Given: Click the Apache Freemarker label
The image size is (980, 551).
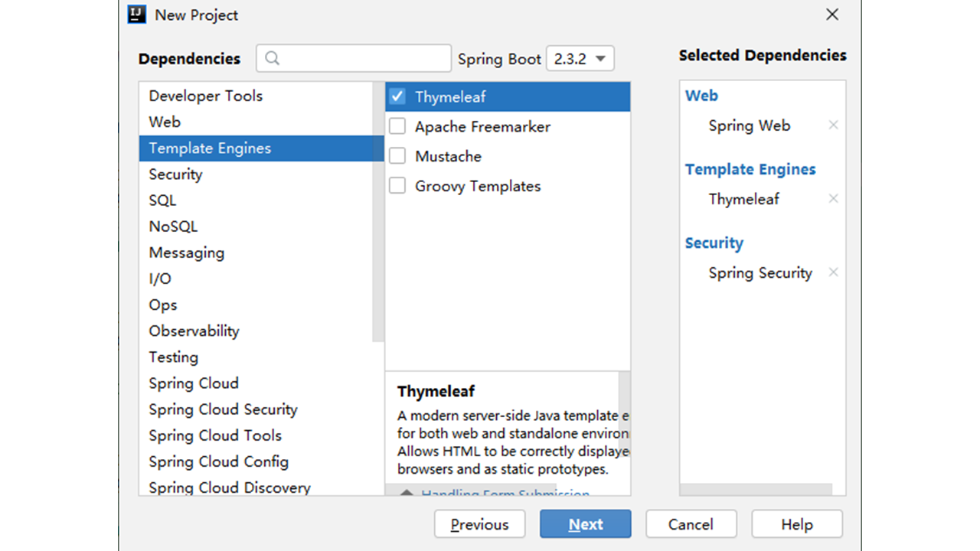Looking at the screenshot, I should point(482,127).
